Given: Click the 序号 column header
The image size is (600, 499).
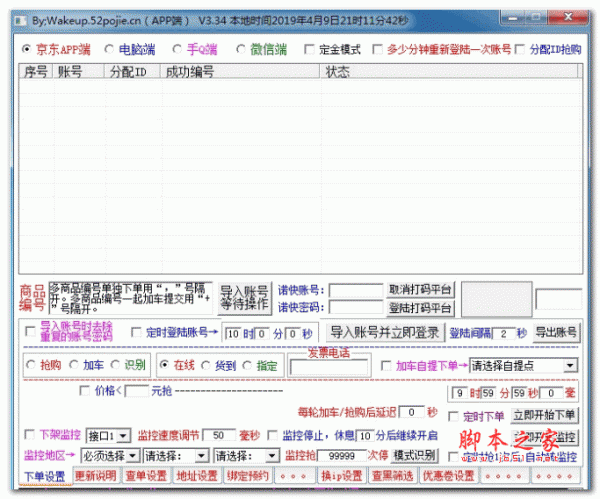Looking at the screenshot, I should [x=36, y=72].
